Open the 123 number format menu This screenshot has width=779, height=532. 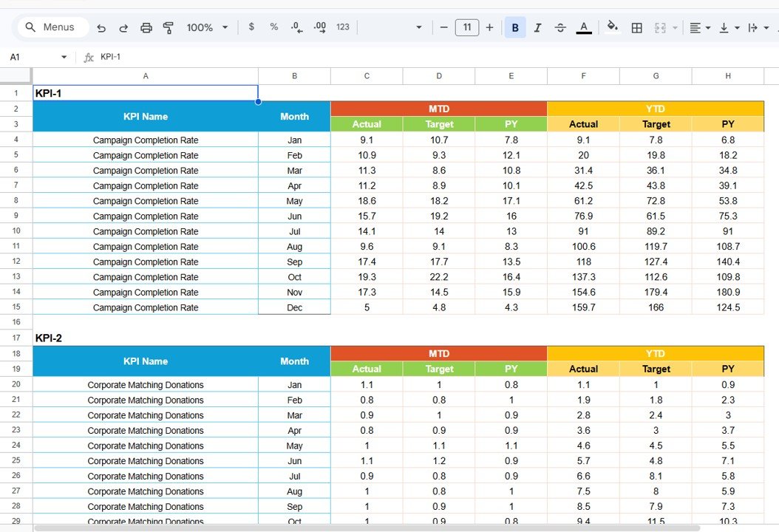pyautogui.click(x=342, y=27)
